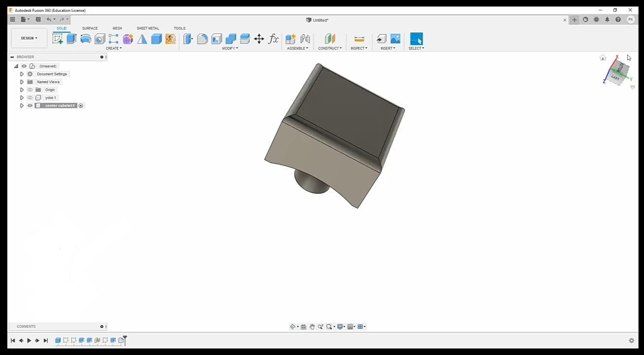Viewport: 644px width, 355px height.
Task: Select the Create Sketch tool
Action: (57, 39)
